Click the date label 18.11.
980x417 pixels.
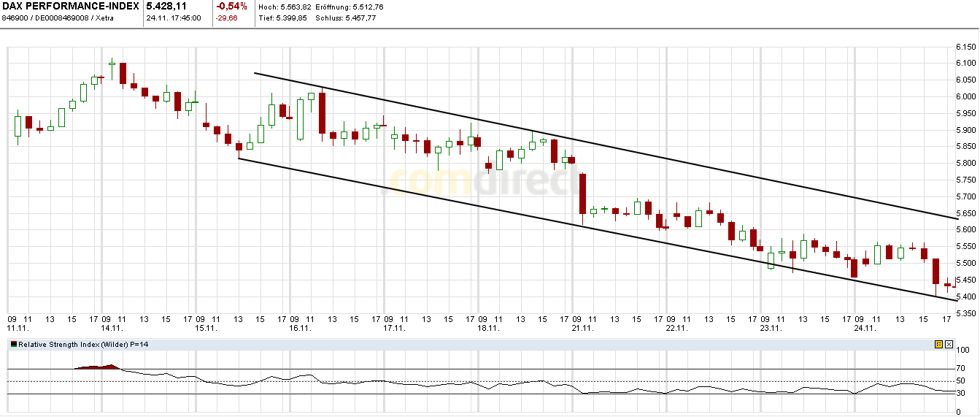click(487, 328)
